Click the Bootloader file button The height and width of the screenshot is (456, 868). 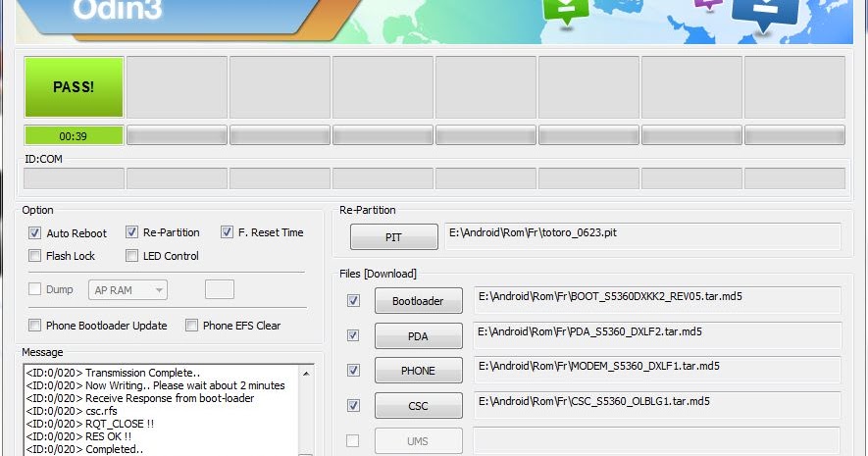[418, 300]
